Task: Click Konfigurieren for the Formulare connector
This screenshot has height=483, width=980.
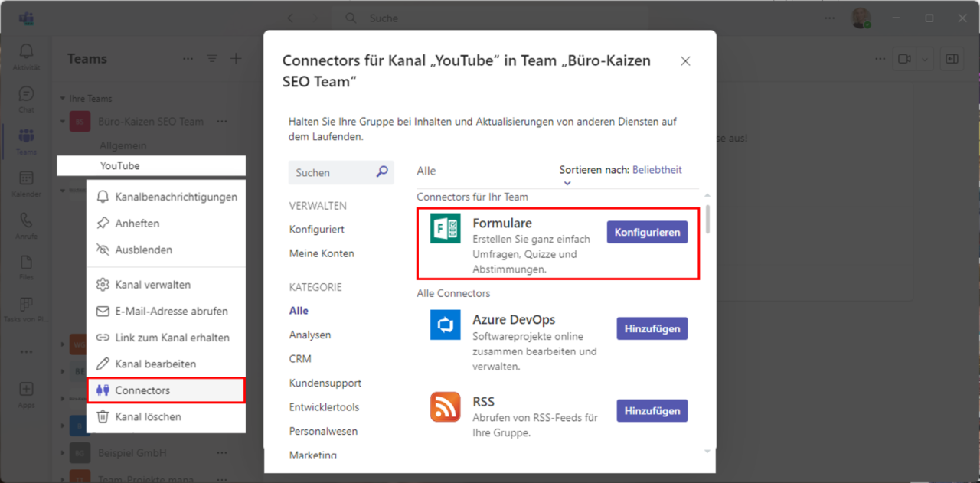Action: click(647, 232)
